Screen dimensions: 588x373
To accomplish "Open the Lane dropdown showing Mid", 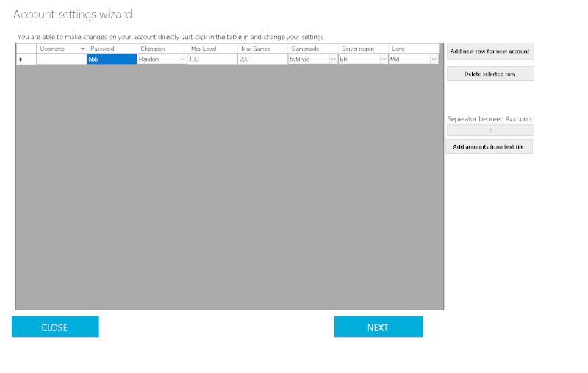I will (x=434, y=60).
